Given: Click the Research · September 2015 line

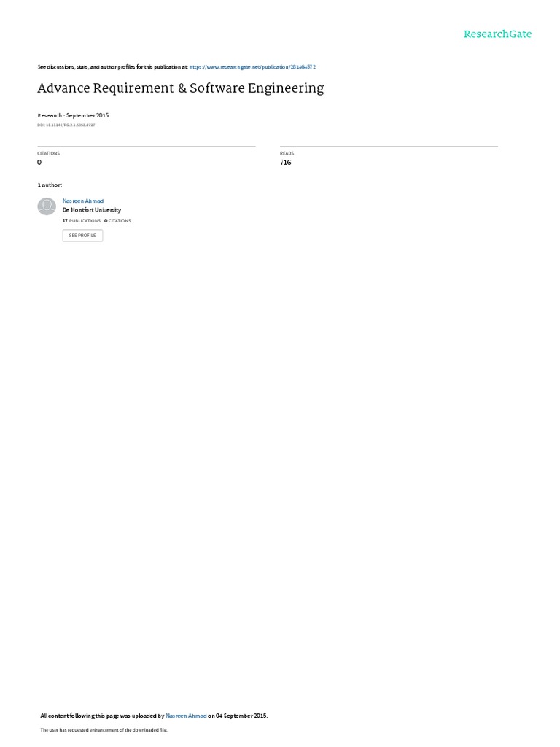Looking at the screenshot, I should pos(73,115).
